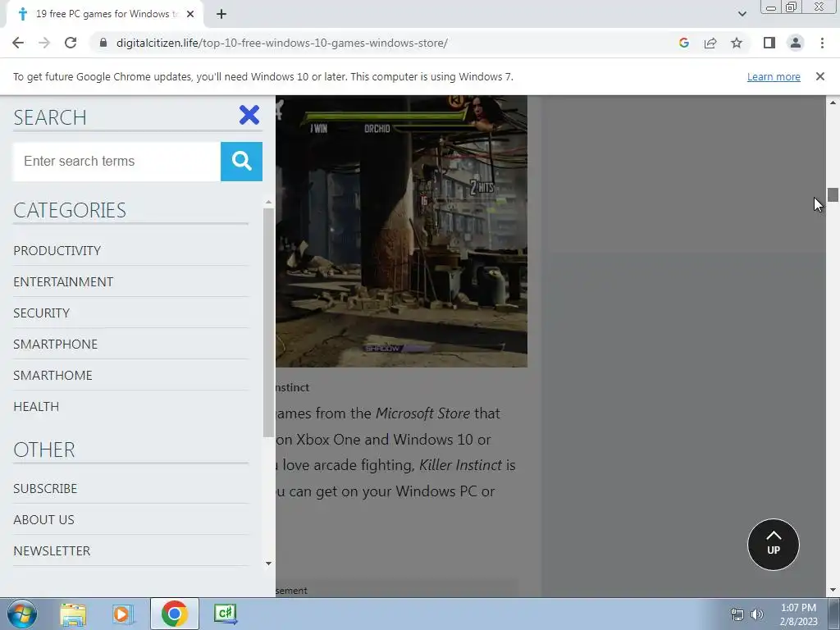Screen dimensions: 840x630
Task: Focus the Enter search terms field
Action: (x=116, y=162)
